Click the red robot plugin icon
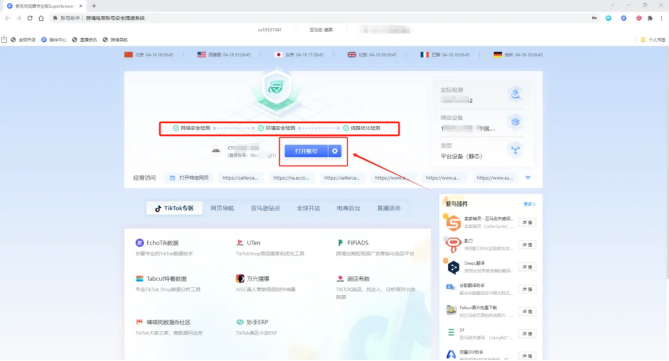The height and width of the screenshot is (361, 669). pyautogui.click(x=453, y=245)
